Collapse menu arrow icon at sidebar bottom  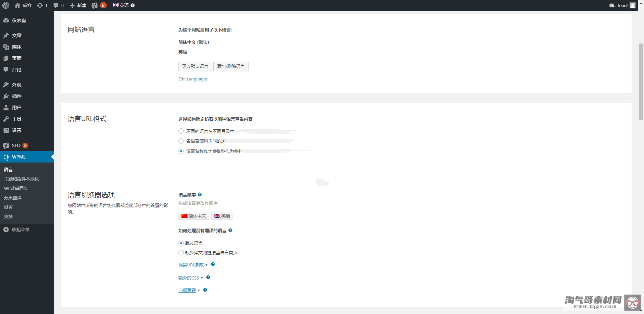[6, 230]
